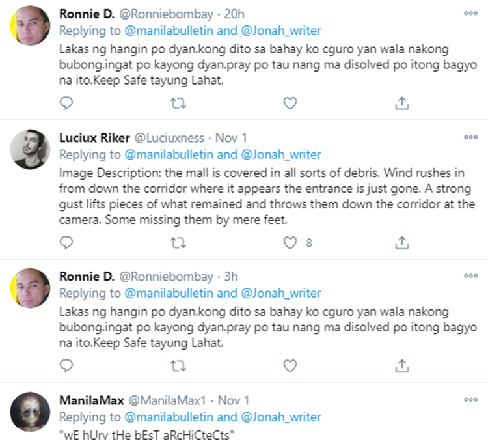
Task: Like Ronnie D.'s tweet posted 3h ago
Action: click(x=290, y=365)
